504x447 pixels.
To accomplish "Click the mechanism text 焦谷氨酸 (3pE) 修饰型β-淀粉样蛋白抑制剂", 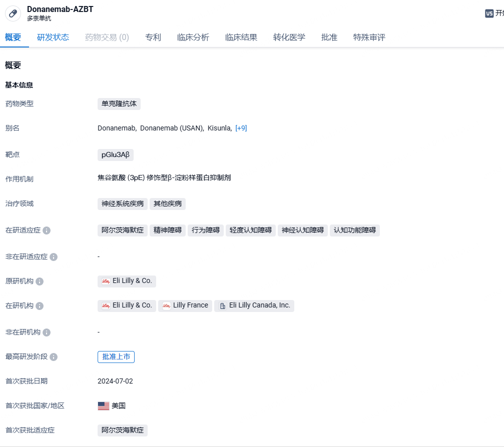I will pyautogui.click(x=164, y=178).
